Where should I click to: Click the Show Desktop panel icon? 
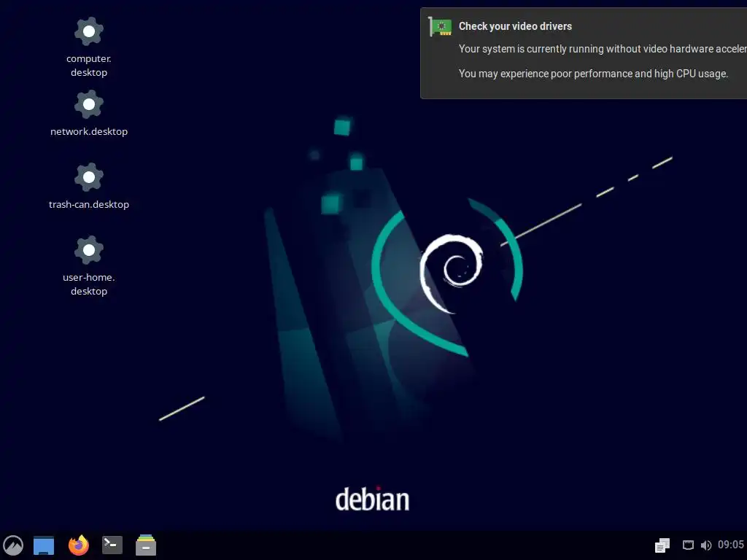pos(44,545)
